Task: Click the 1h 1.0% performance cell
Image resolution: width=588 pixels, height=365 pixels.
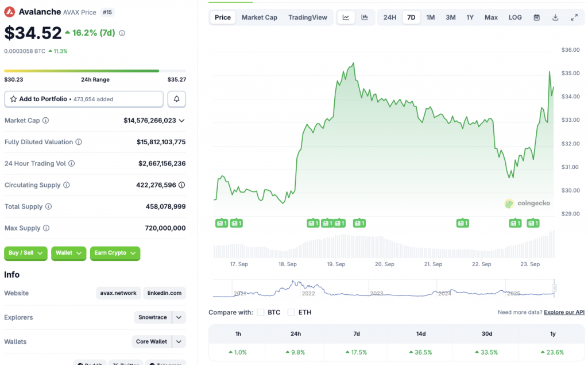Action: point(237,352)
